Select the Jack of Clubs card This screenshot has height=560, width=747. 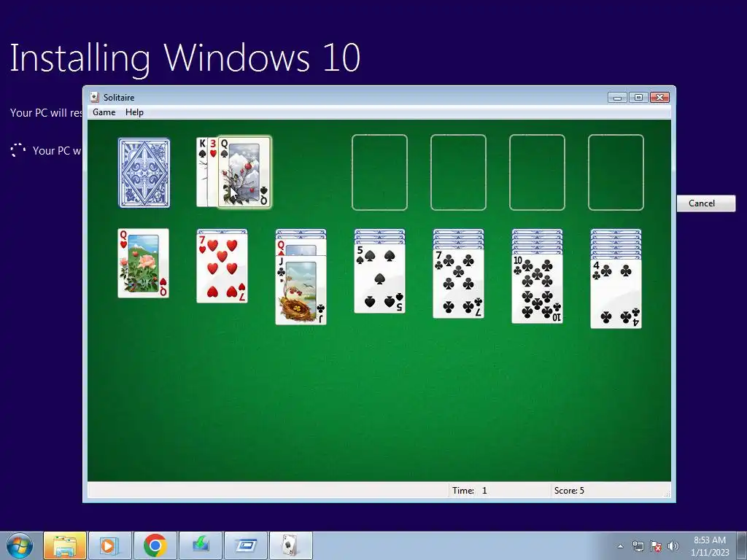coord(301,290)
